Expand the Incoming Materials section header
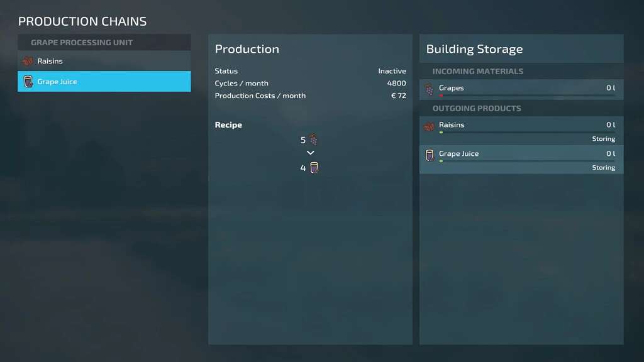This screenshot has width=644, height=362. point(477,72)
